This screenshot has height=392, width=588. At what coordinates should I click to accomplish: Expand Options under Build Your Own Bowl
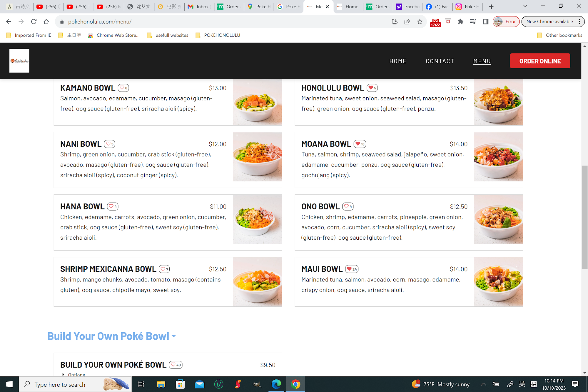point(73,375)
